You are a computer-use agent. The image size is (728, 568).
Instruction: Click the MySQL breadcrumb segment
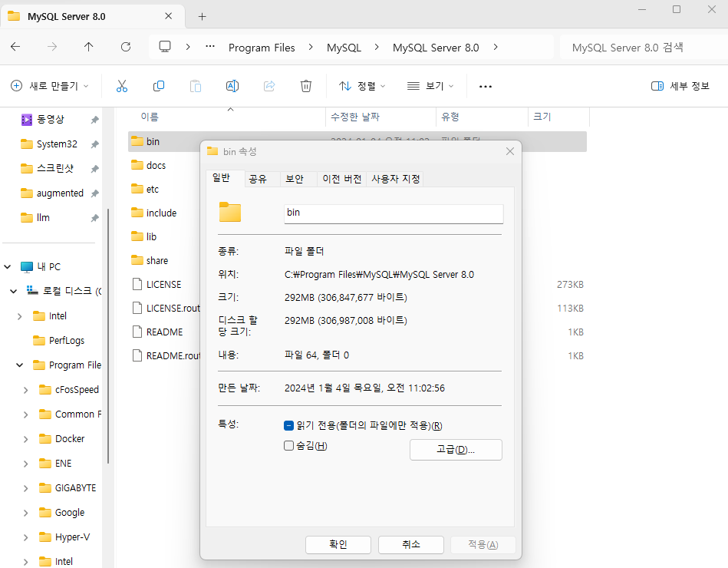[344, 48]
